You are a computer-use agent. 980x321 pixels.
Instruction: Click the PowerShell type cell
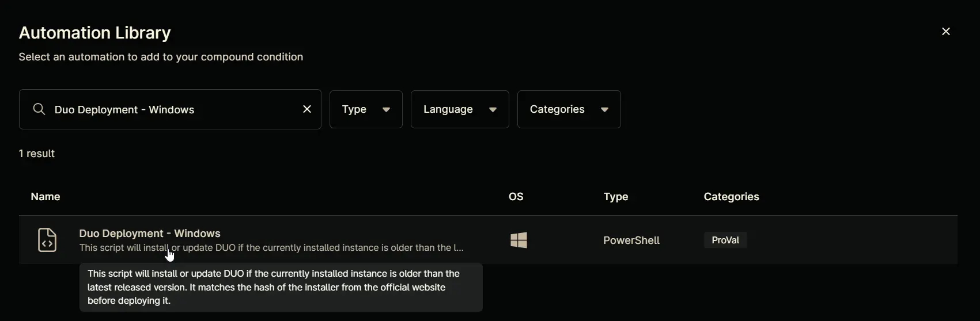(x=631, y=240)
